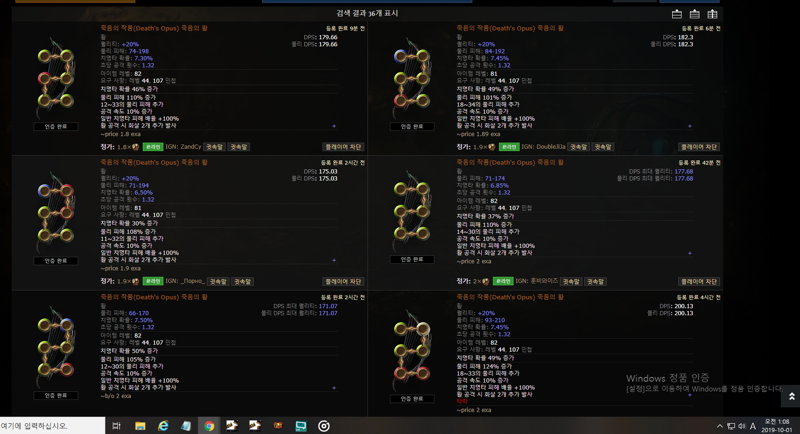
Task: Open the network icon in system tray
Action: pos(731,426)
